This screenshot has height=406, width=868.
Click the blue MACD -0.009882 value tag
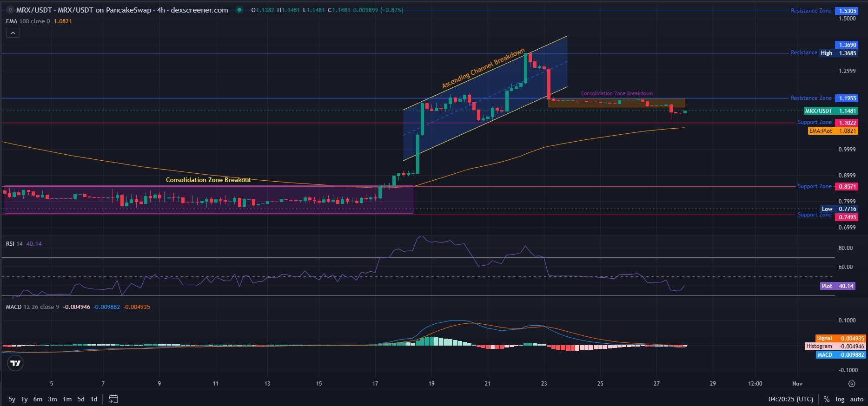(841, 354)
